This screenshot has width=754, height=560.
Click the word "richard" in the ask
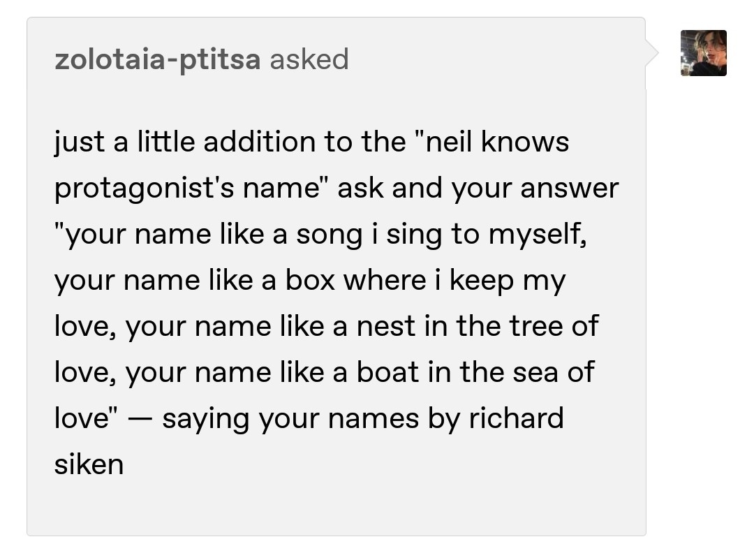click(517, 418)
